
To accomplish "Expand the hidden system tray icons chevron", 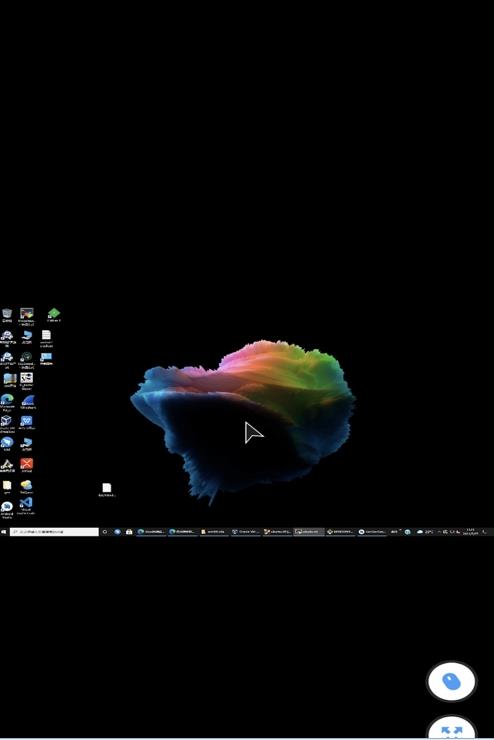I will 439,532.
